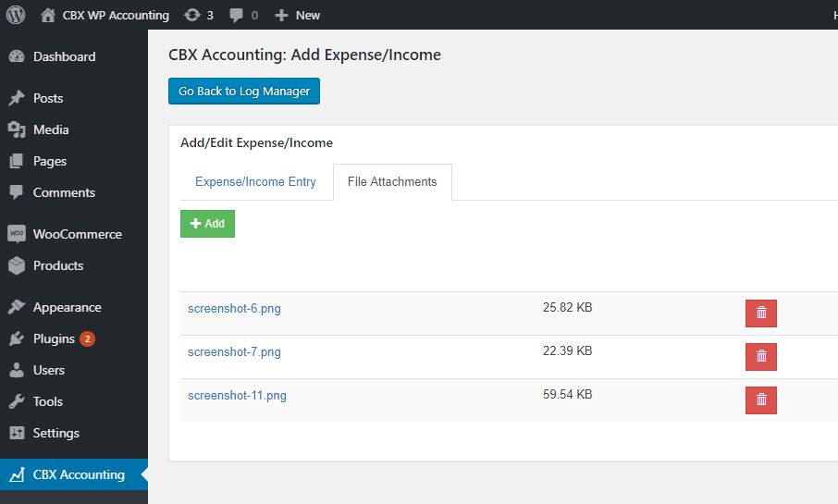This screenshot has height=504, width=838.
Task: Click the 25.82 KB file size text
Action: [x=568, y=307]
